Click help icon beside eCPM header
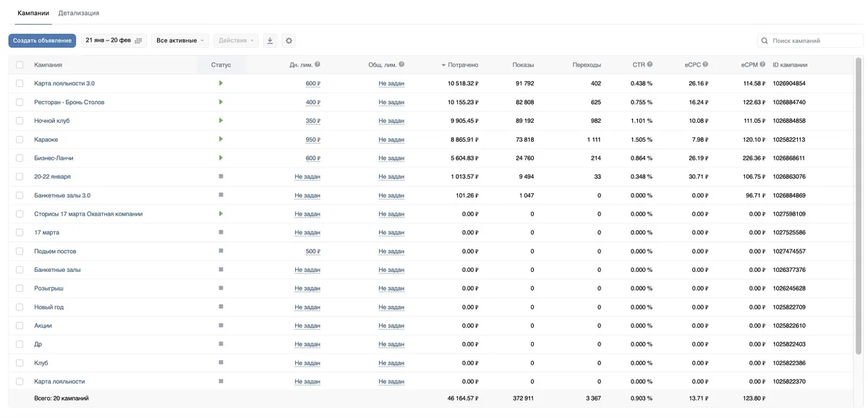Screen dimensions: 868x418 (x=763, y=64)
